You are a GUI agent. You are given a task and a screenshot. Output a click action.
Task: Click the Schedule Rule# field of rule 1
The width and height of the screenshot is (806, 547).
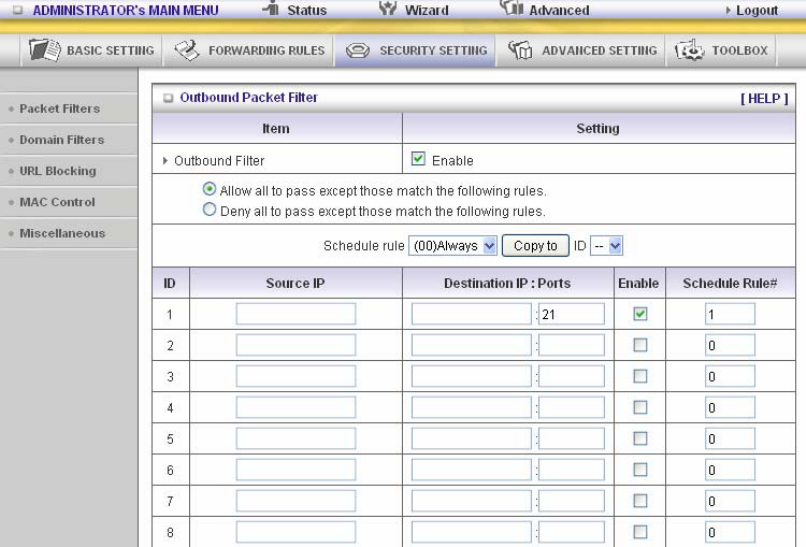[x=730, y=314]
